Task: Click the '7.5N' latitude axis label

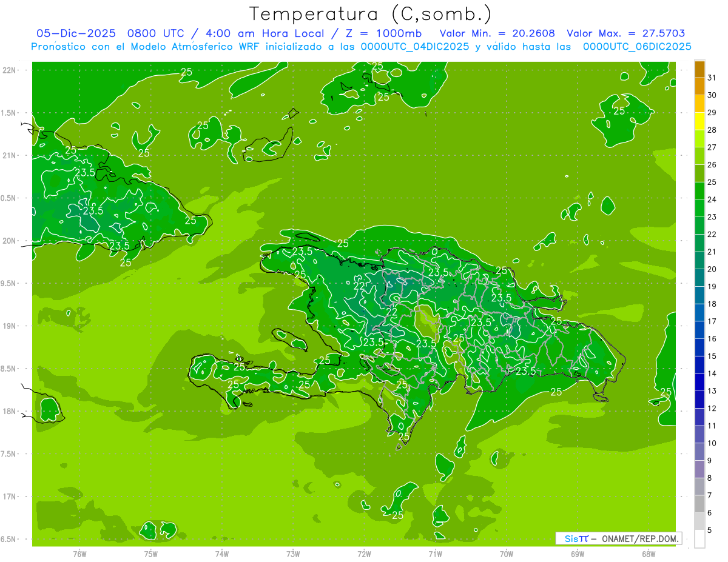Action: 8,453
